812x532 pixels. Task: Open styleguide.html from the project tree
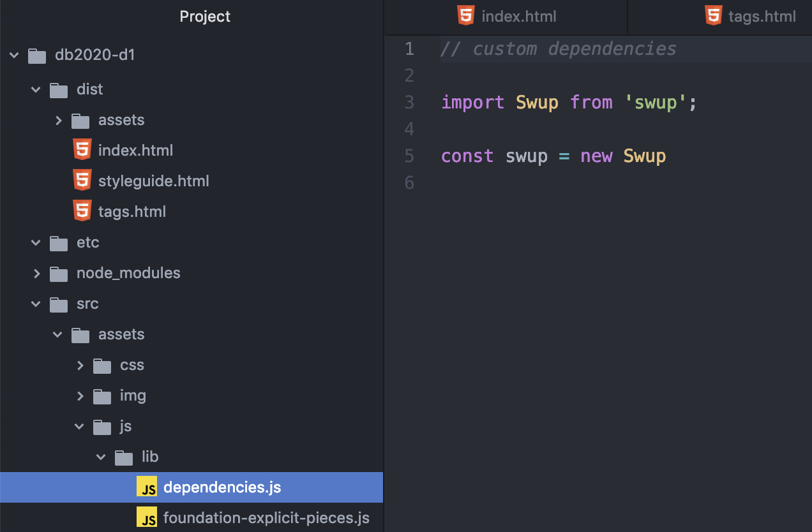coord(153,181)
